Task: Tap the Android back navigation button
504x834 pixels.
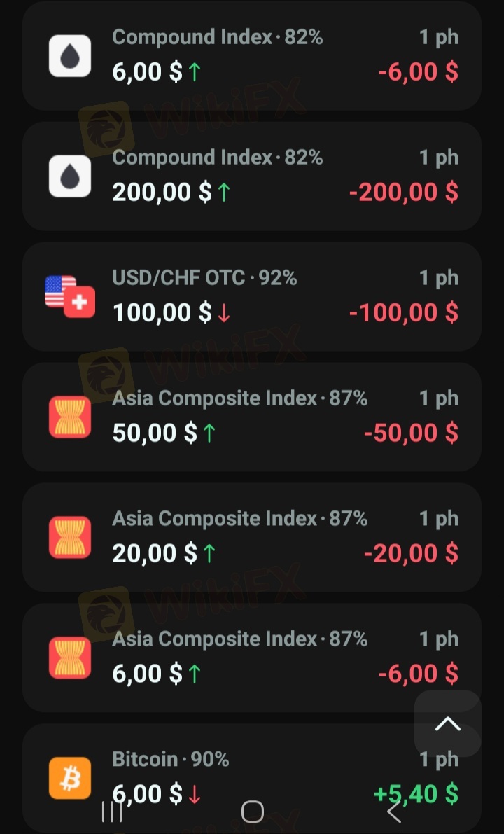Action: [394, 812]
